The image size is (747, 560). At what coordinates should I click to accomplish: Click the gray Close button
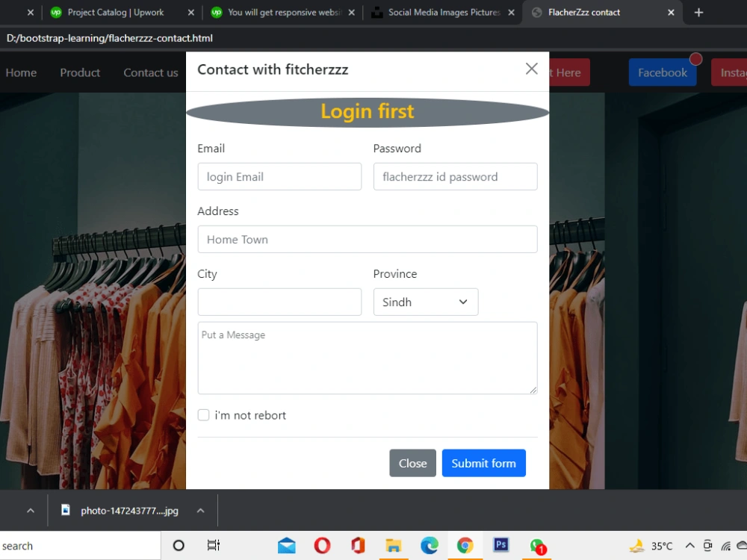pos(412,463)
